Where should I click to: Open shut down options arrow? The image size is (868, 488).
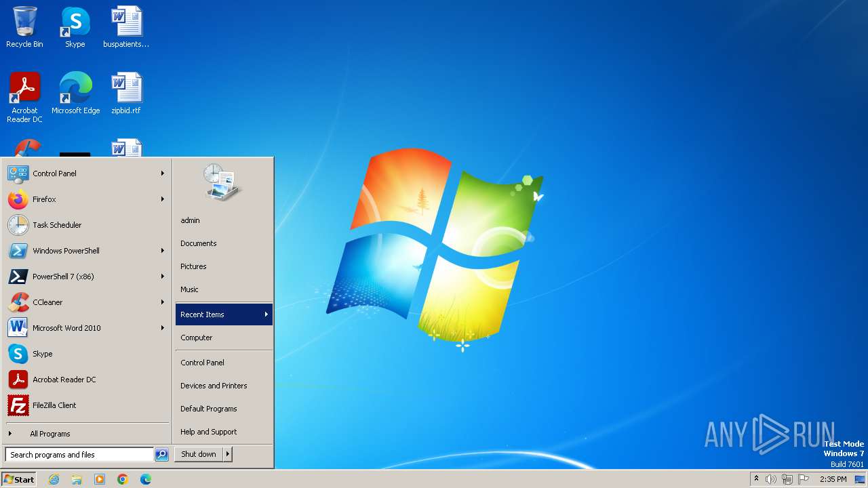click(x=228, y=455)
